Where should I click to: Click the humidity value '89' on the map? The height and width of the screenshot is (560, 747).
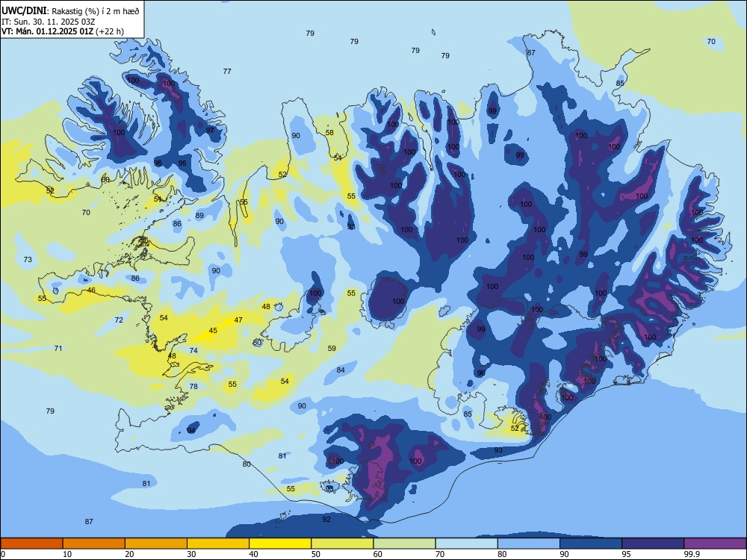tap(199, 215)
